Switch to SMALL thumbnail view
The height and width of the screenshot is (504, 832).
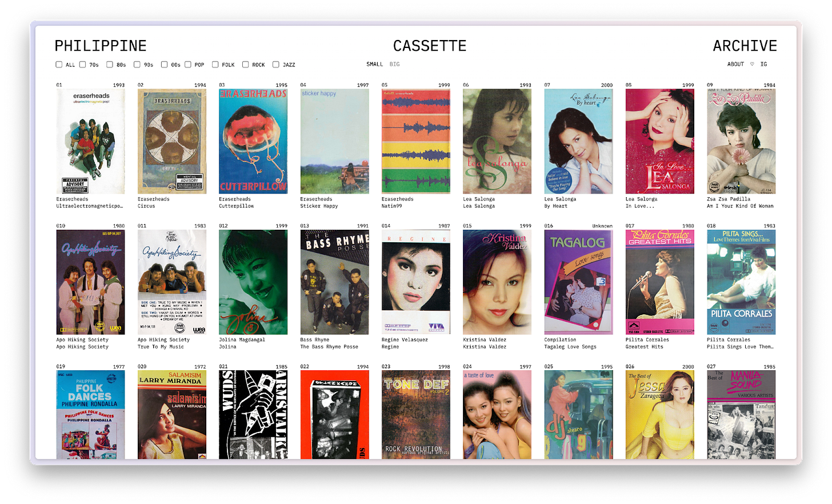pyautogui.click(x=375, y=64)
